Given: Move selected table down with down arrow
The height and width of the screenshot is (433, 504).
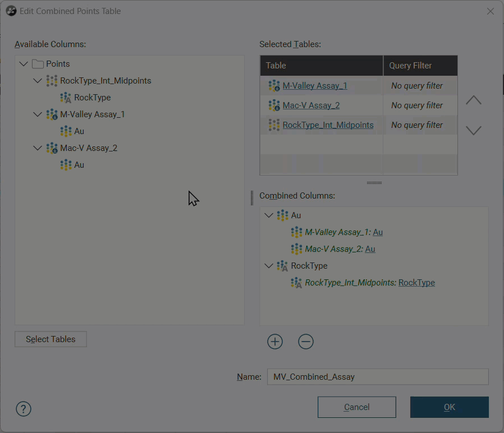Looking at the screenshot, I should pyautogui.click(x=474, y=131).
